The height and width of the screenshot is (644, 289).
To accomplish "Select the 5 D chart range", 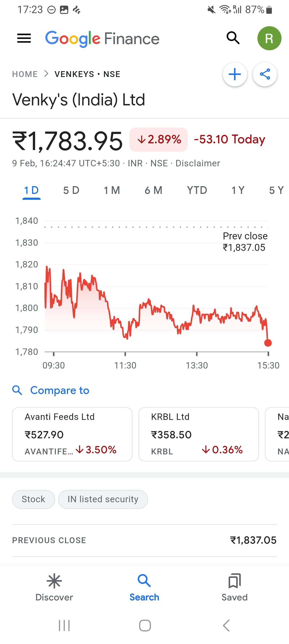I will pyautogui.click(x=71, y=190).
